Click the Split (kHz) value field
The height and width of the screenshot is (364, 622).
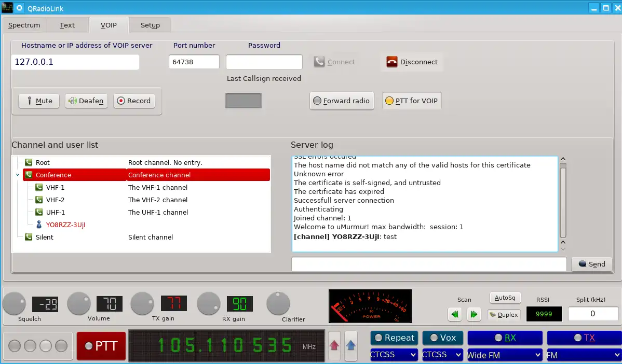point(593,314)
